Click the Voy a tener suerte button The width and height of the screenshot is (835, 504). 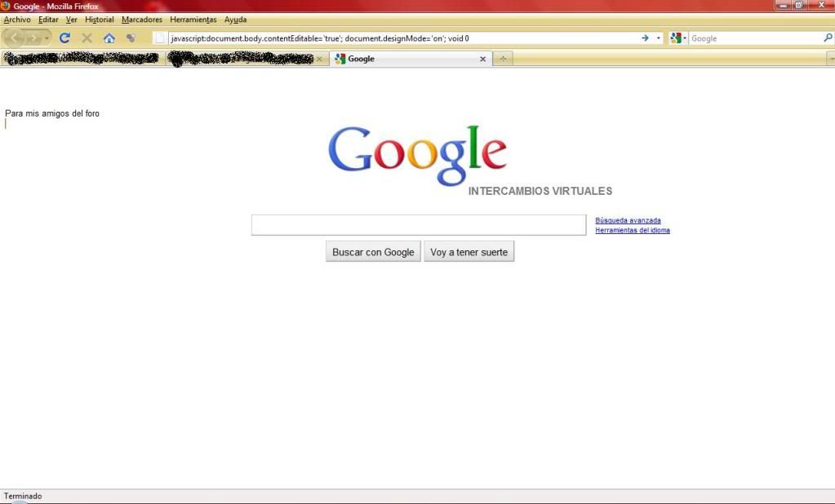(x=469, y=252)
